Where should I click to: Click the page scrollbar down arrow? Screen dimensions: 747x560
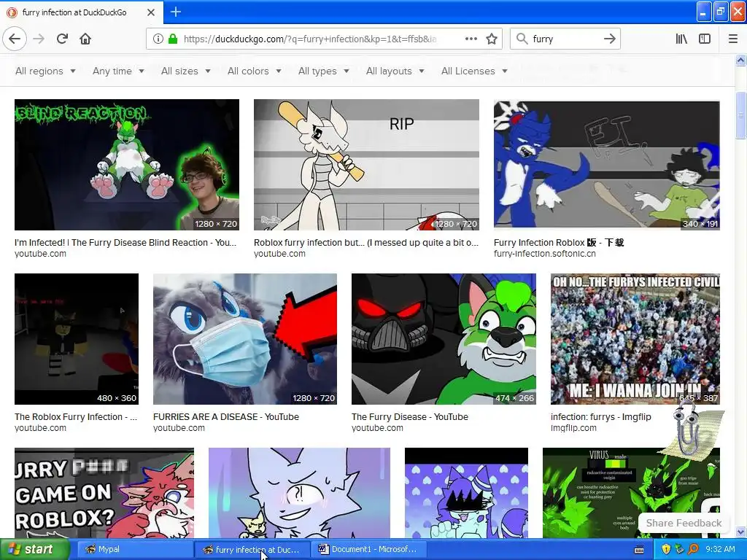click(741, 532)
